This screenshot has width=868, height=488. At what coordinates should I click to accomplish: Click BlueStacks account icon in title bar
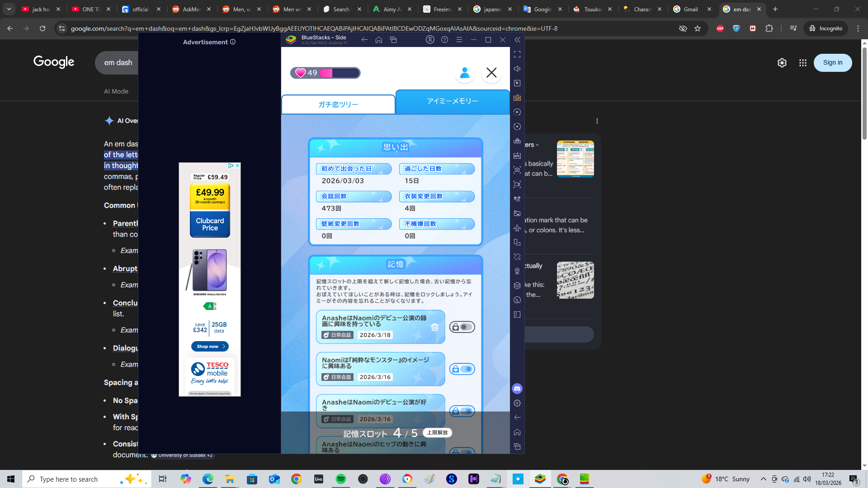430,40
